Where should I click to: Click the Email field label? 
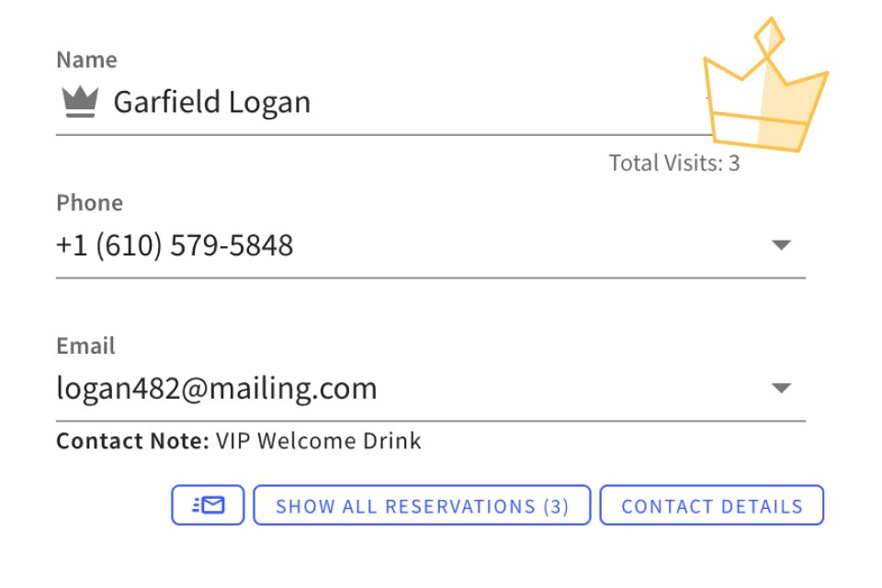point(85,346)
